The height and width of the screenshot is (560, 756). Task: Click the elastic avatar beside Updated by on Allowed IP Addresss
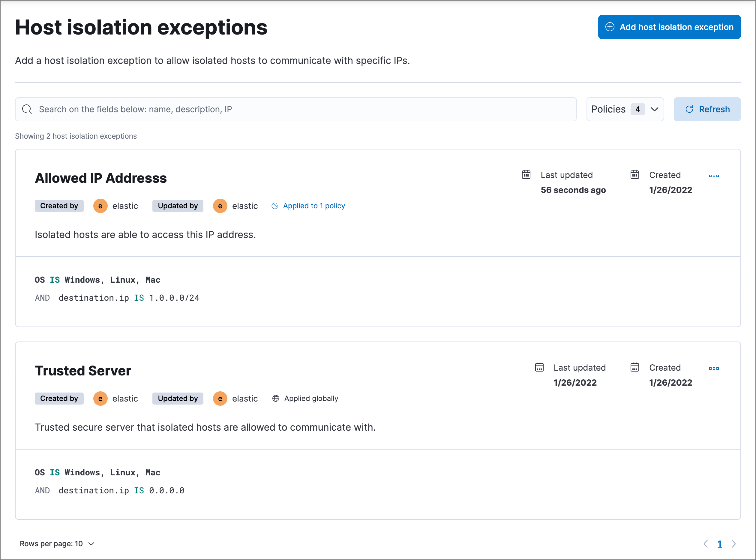[220, 206]
